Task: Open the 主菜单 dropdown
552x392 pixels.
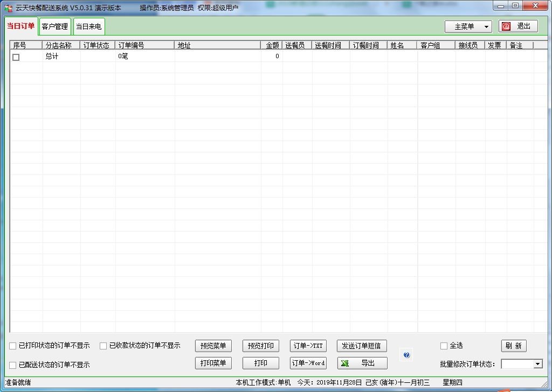Action: coord(468,26)
